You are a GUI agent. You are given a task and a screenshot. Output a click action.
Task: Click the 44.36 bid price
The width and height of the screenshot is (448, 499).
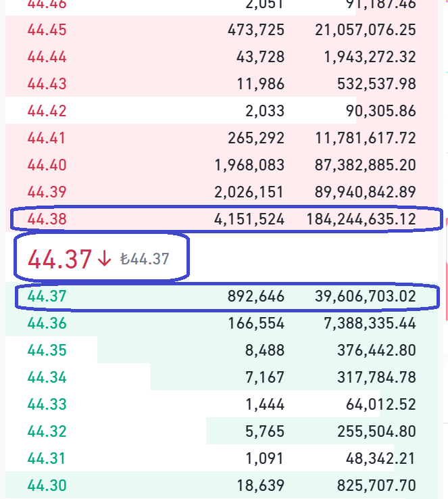click(x=47, y=323)
